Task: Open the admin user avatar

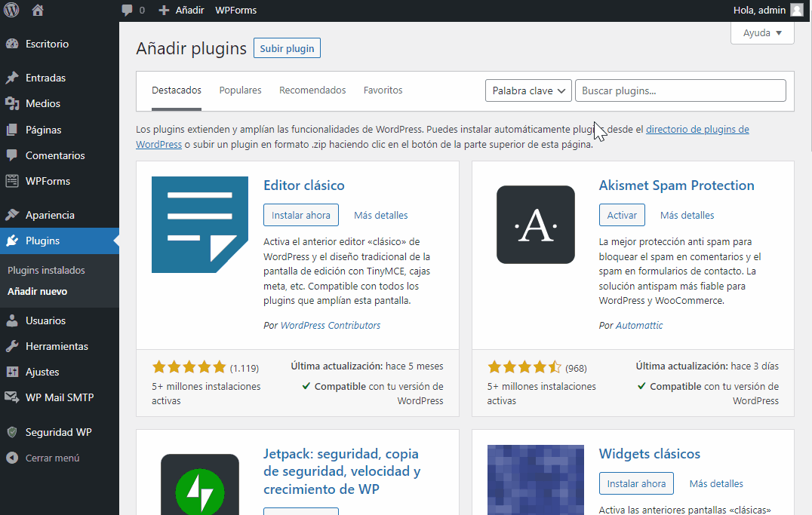Action: pyautogui.click(x=796, y=10)
